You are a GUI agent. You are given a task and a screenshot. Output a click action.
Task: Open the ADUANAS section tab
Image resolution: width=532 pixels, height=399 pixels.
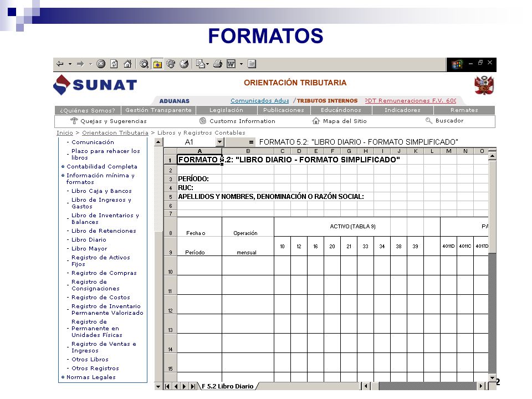[x=175, y=101]
